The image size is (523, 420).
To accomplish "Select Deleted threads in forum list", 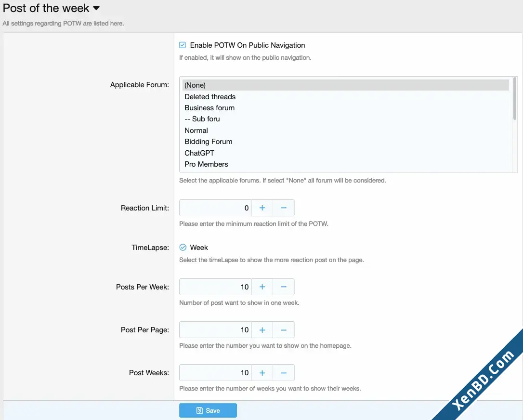I will coord(346,97).
